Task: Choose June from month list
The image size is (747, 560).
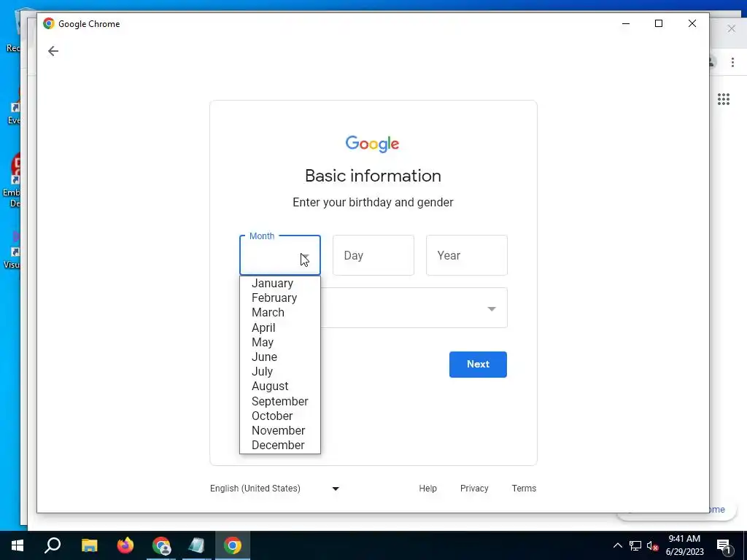Action: coord(279,357)
